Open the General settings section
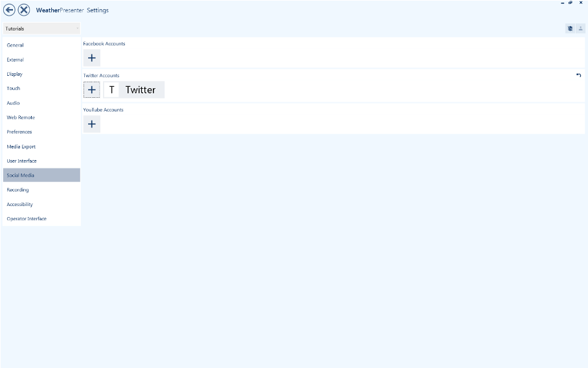This screenshot has width=588, height=368. [x=41, y=45]
